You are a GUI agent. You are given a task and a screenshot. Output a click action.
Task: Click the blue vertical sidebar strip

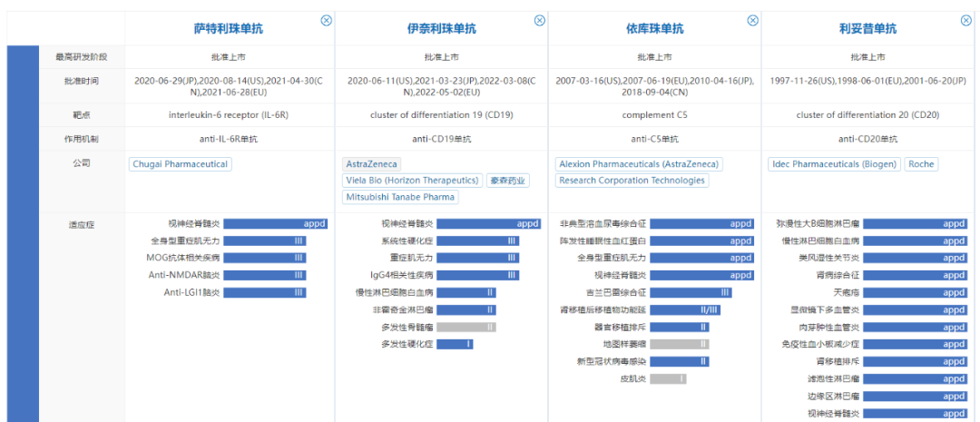(x=23, y=233)
